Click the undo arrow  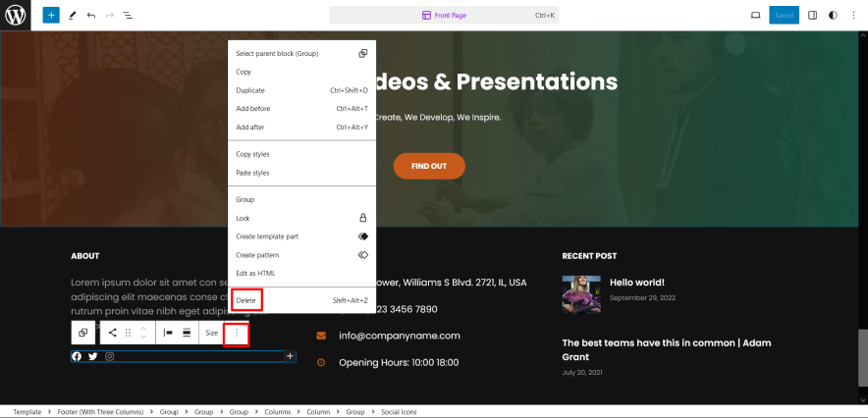click(x=91, y=16)
